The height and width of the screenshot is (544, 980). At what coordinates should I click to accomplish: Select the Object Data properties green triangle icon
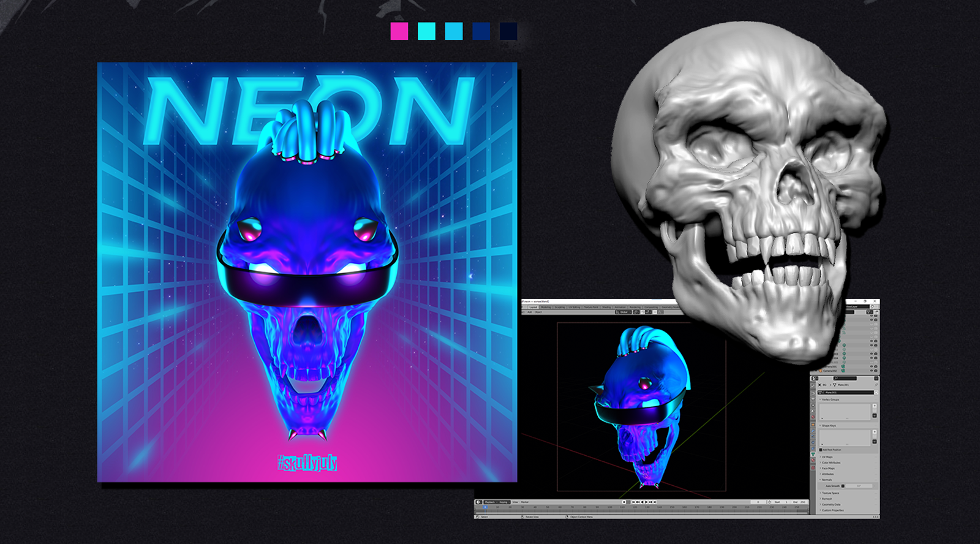[813, 454]
